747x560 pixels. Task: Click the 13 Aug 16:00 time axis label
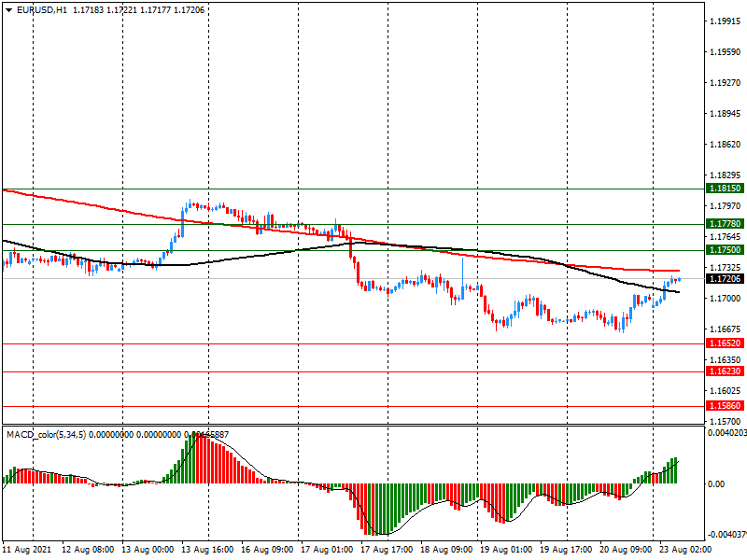pos(207,550)
